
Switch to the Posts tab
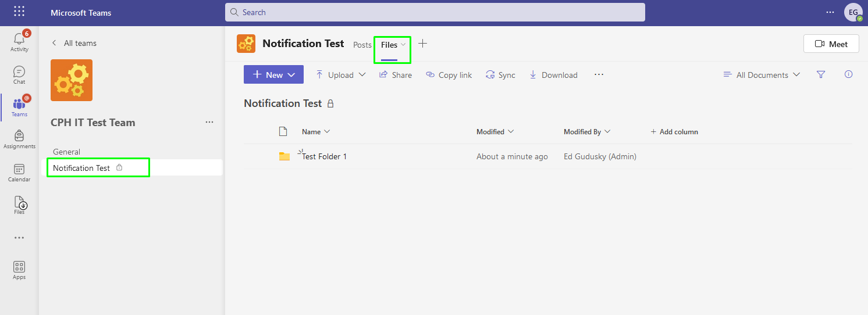tap(362, 45)
